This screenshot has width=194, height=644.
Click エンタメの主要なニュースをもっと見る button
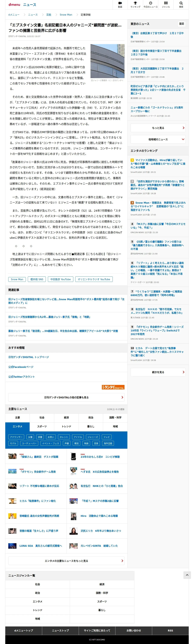[66, 561]
